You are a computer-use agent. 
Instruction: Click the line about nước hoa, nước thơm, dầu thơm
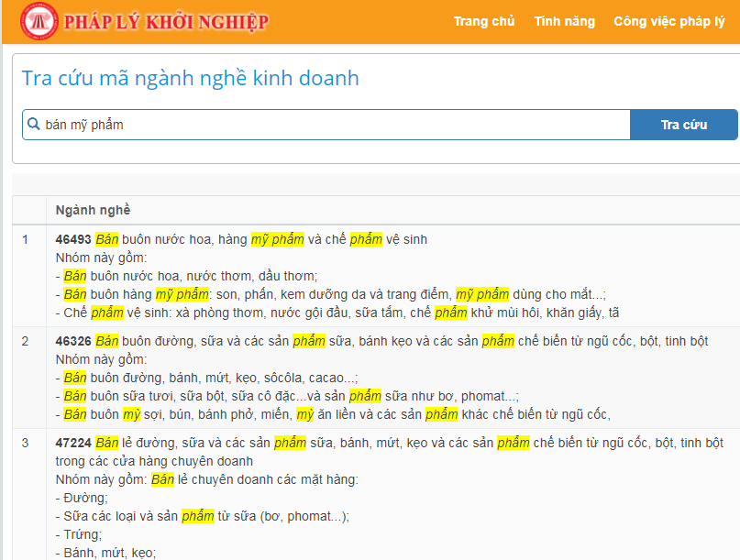[188, 276]
